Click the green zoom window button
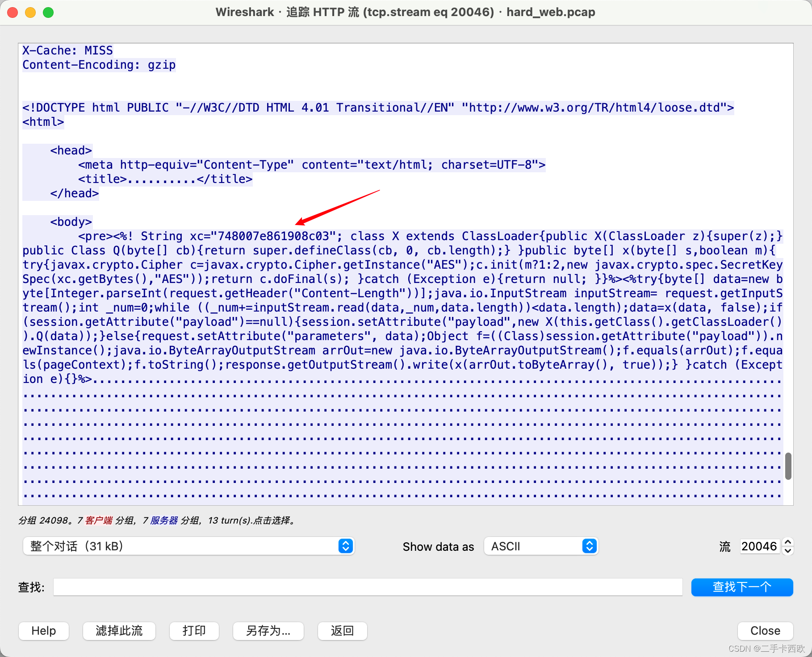This screenshot has width=812, height=657. (x=48, y=12)
